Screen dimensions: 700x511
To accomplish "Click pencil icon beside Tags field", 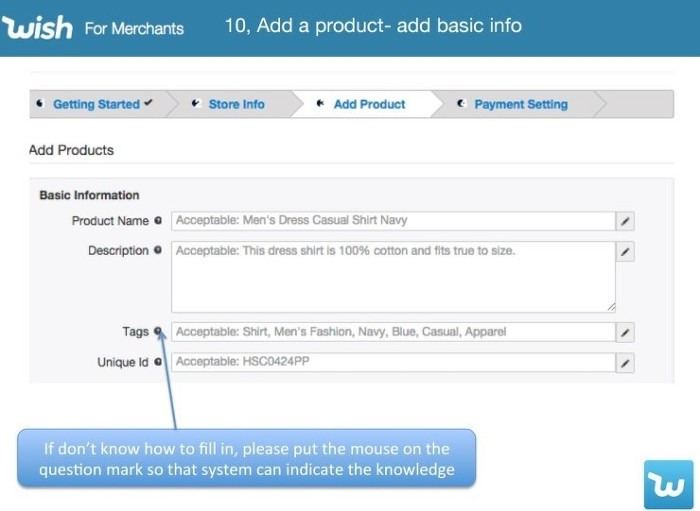I will [x=625, y=332].
